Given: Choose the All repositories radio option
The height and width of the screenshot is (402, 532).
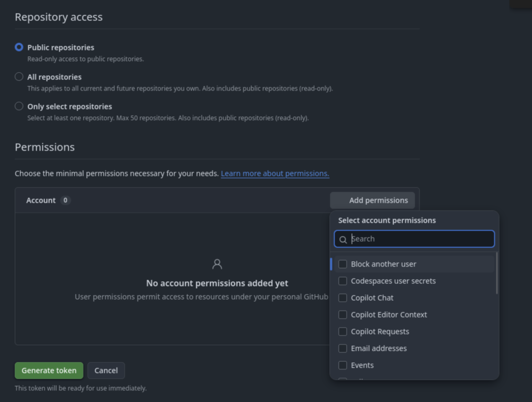Looking at the screenshot, I should point(19,77).
